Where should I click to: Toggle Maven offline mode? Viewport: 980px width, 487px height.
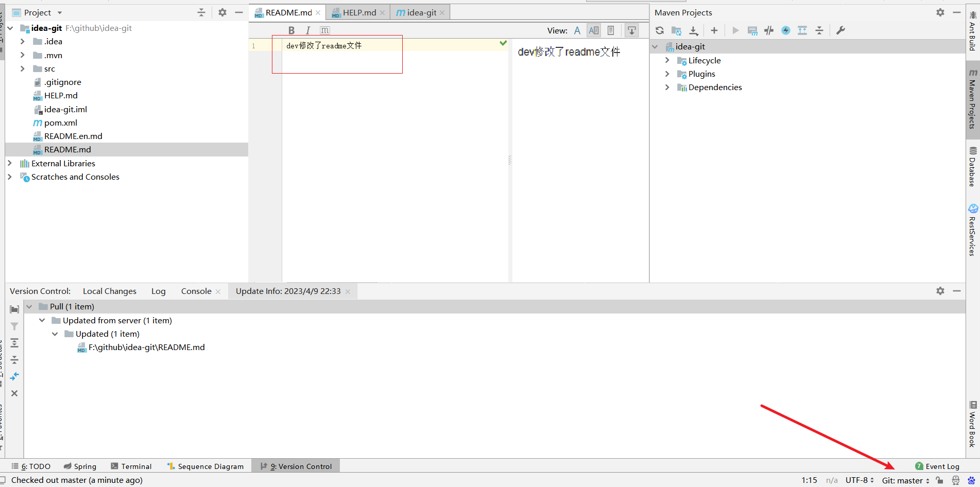point(769,30)
